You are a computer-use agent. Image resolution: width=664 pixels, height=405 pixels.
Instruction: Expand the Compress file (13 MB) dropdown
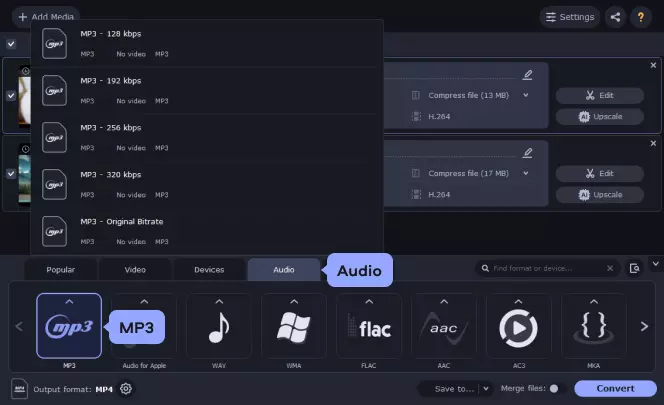526,95
